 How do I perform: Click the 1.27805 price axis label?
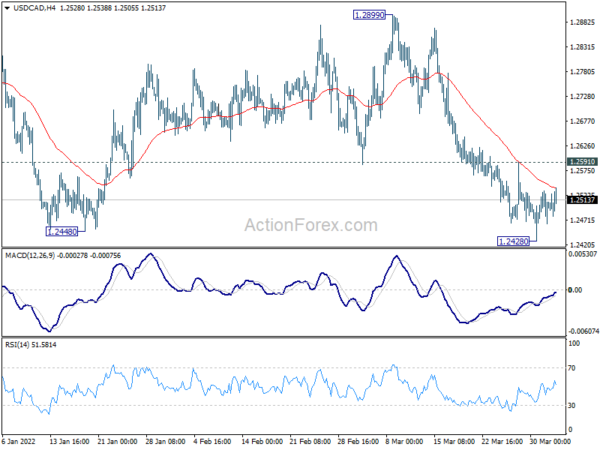pos(582,72)
